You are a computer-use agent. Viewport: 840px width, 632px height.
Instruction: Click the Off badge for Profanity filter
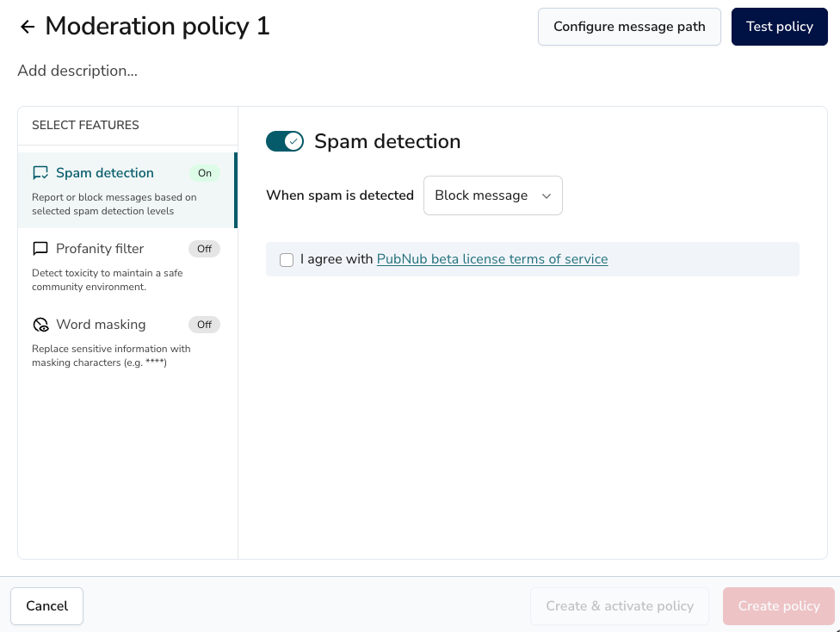204,249
